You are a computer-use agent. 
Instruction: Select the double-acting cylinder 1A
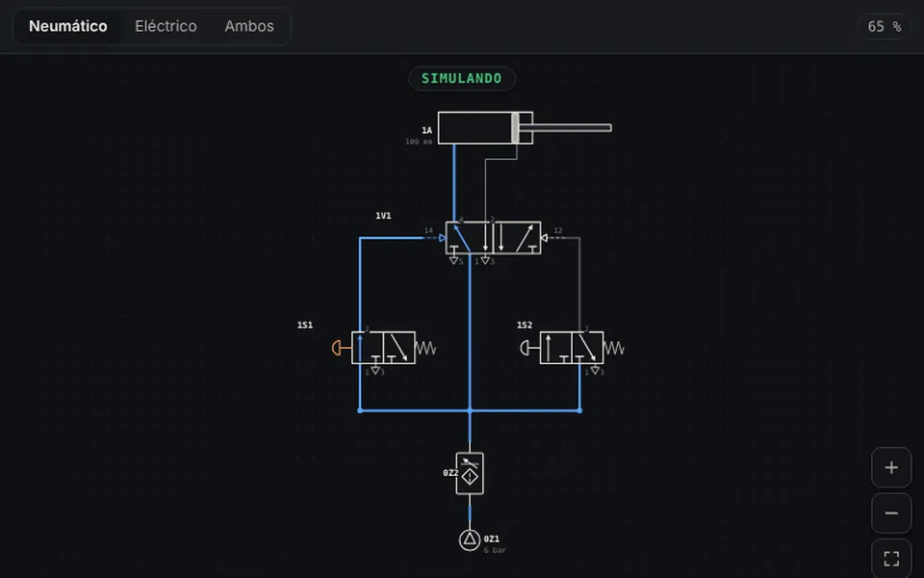tap(485, 127)
